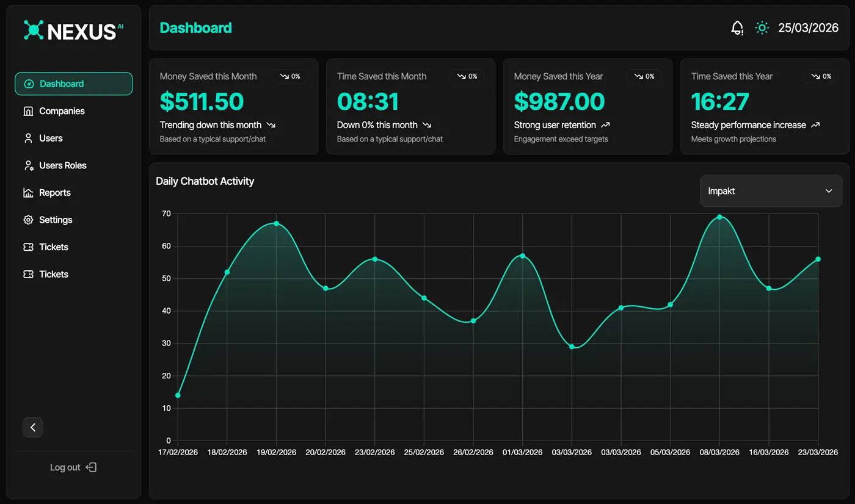The width and height of the screenshot is (855, 504).
Task: Open the Users menu item
Action: [51, 139]
